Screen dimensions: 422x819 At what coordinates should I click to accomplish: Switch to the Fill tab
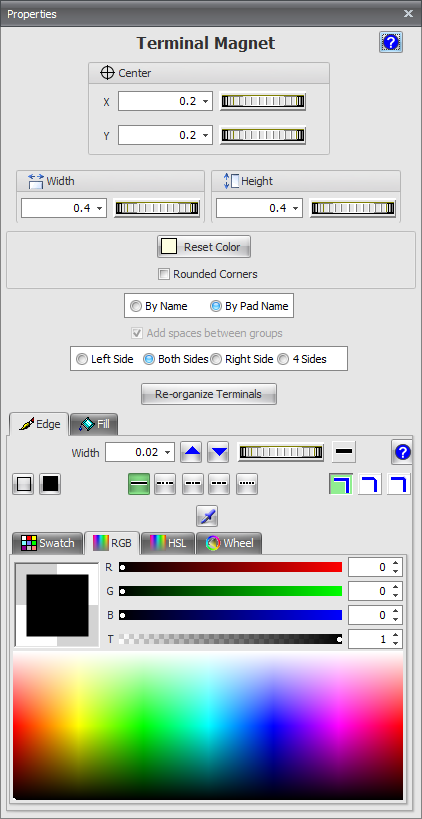click(x=94, y=424)
